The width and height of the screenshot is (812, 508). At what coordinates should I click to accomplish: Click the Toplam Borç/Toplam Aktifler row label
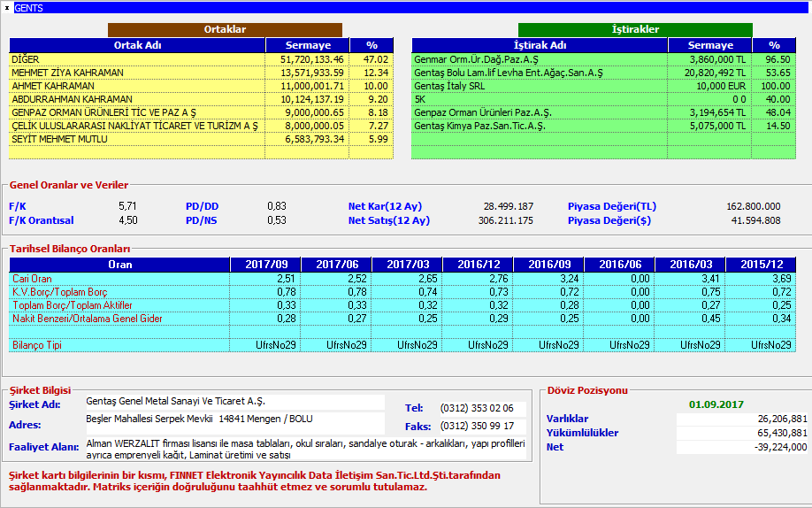(x=73, y=305)
